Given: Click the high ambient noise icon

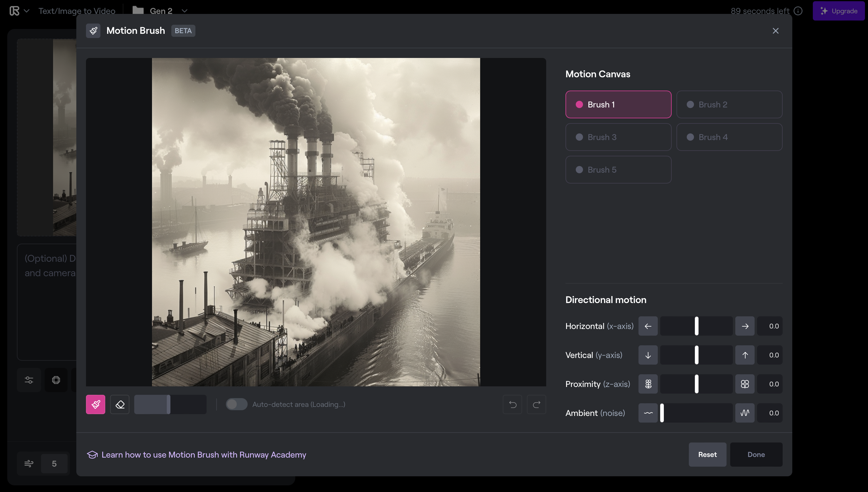Looking at the screenshot, I should (744, 413).
